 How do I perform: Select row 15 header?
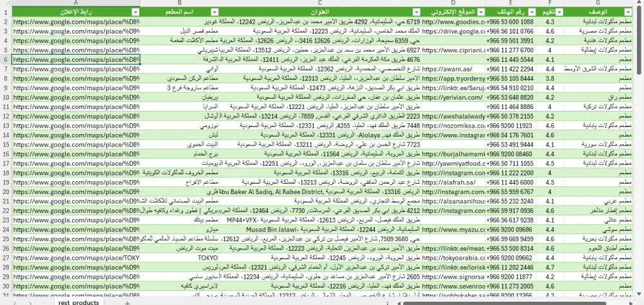click(x=6, y=144)
